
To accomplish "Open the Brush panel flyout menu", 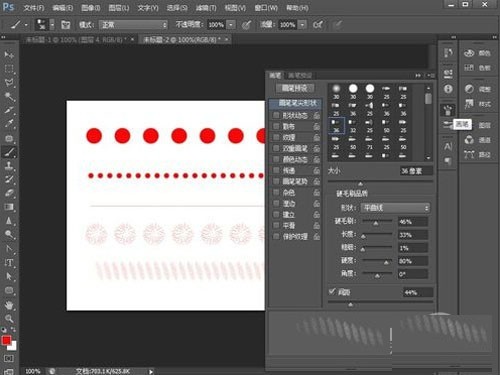I will click(x=431, y=75).
